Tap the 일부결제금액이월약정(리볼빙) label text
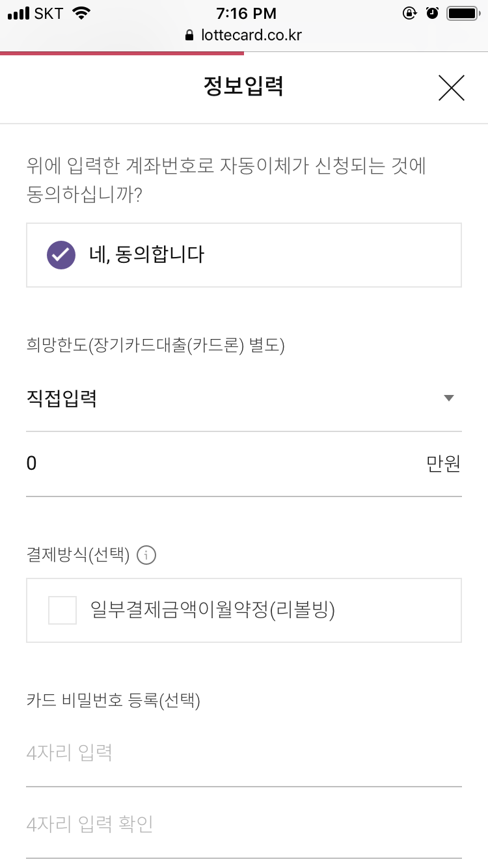 click(212, 610)
